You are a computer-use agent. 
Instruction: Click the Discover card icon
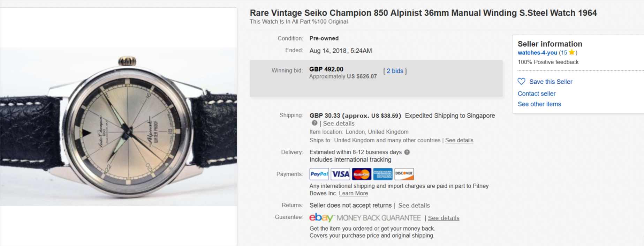404,174
